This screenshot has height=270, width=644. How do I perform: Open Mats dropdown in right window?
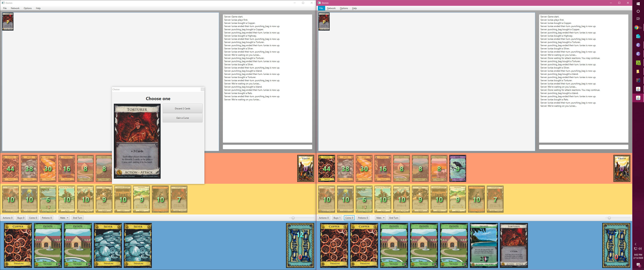pos(380,218)
